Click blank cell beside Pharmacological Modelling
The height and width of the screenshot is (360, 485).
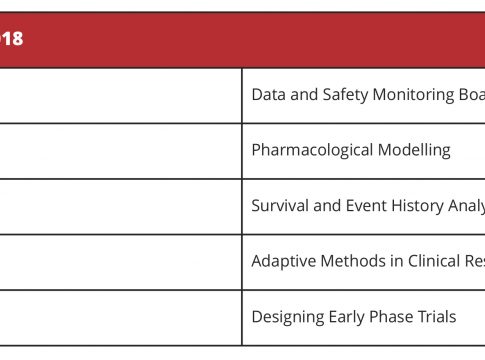(120, 151)
